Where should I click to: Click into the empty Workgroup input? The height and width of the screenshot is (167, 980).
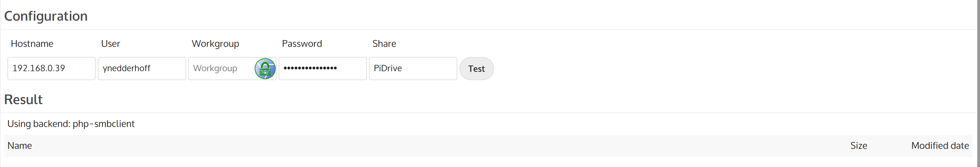[x=221, y=69]
